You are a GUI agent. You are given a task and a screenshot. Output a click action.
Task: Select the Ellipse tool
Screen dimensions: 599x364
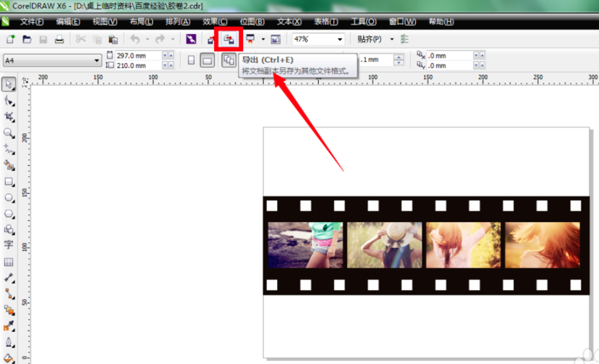click(9, 198)
